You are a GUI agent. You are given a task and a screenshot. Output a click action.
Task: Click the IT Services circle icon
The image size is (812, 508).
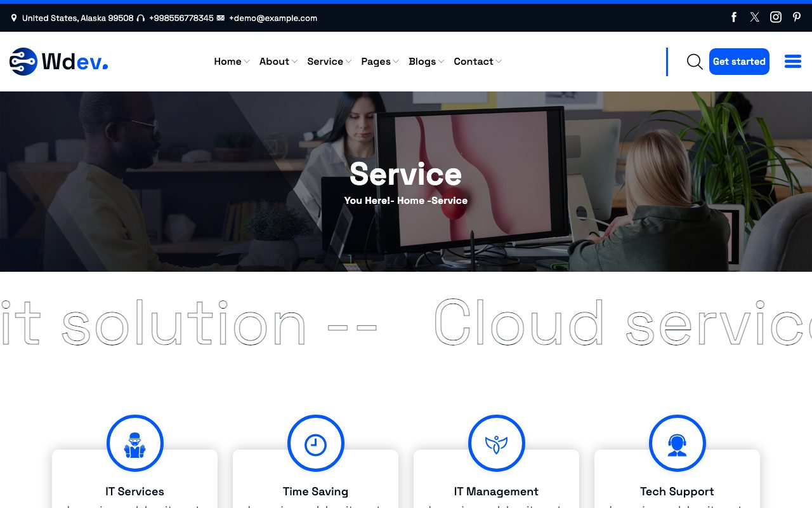click(x=135, y=443)
